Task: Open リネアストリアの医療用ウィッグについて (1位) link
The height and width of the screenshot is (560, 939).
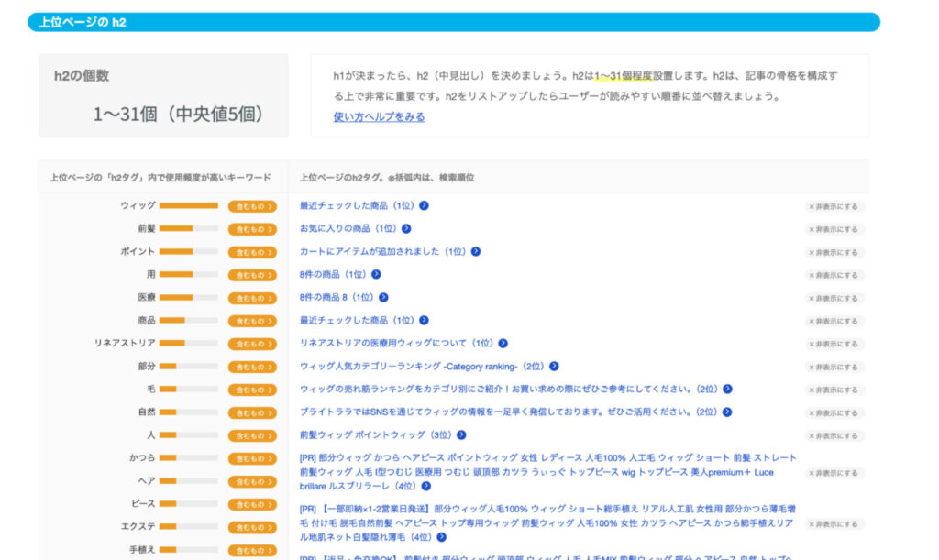Action: tap(396, 344)
